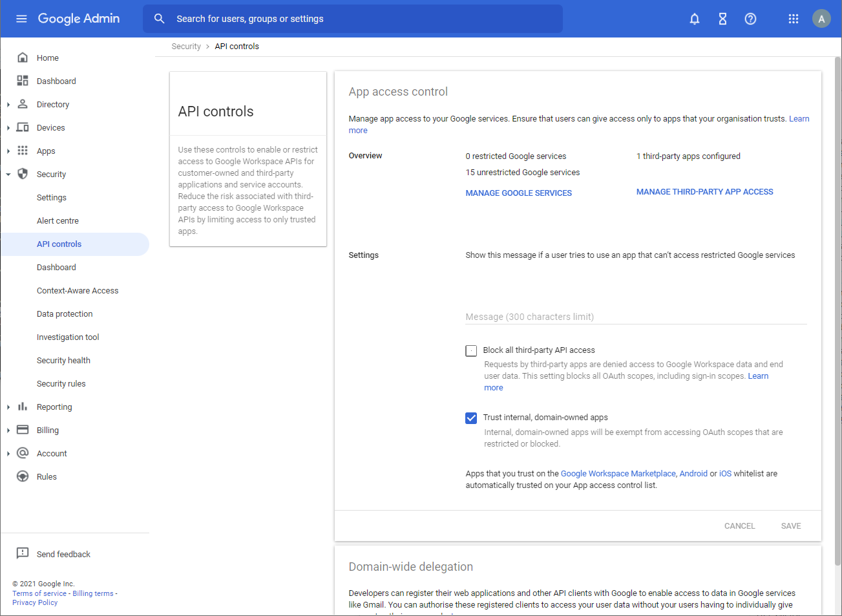Expand the Directory section

(8, 104)
